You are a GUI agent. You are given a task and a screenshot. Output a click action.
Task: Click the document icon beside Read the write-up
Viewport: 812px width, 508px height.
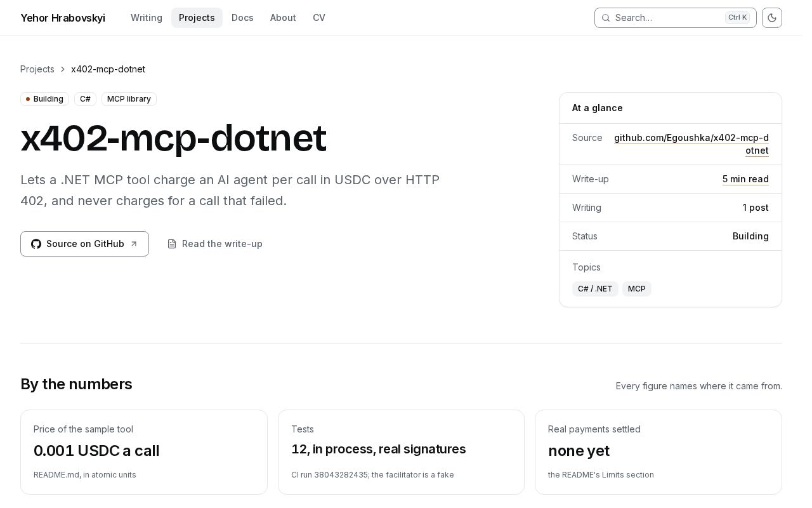(x=172, y=244)
